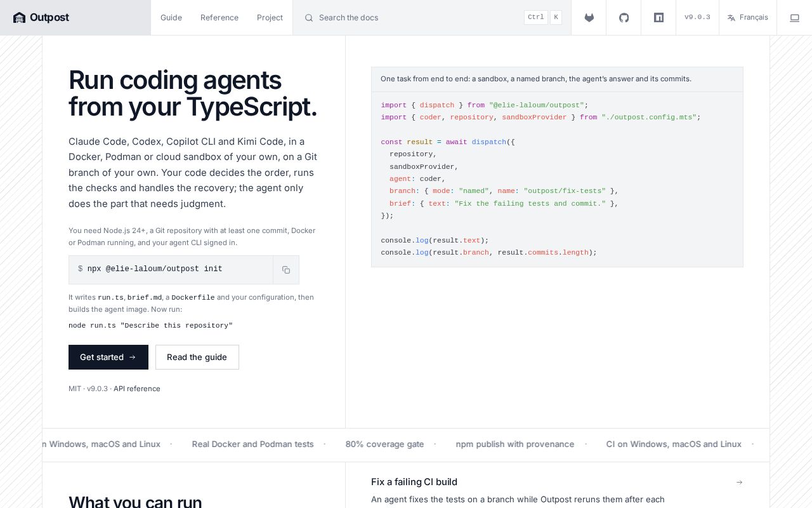Open the Reference menu item
Screen dimensions: 812x508
219,18
